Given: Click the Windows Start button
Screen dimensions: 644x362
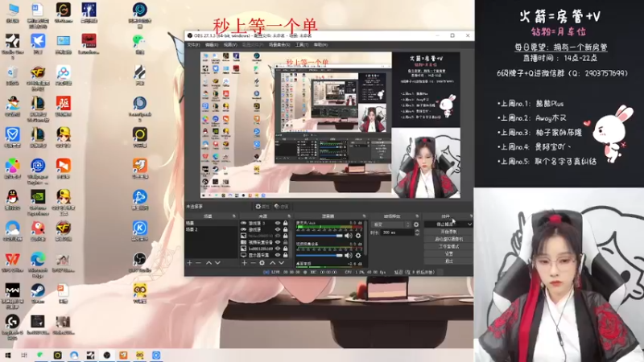Looking at the screenshot, I should point(7,356).
